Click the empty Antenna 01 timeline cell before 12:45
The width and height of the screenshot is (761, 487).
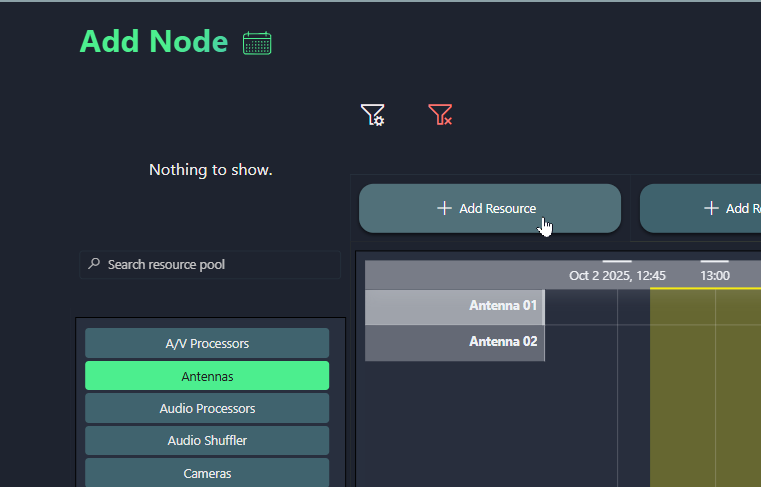click(580, 306)
